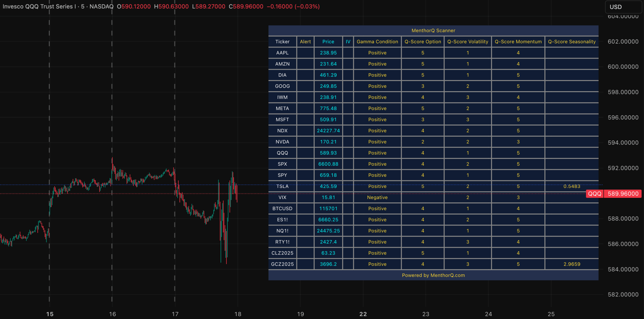Select BTCUSD's price cell 115701
Viewport: 644px width, 319px height.
coord(328,208)
